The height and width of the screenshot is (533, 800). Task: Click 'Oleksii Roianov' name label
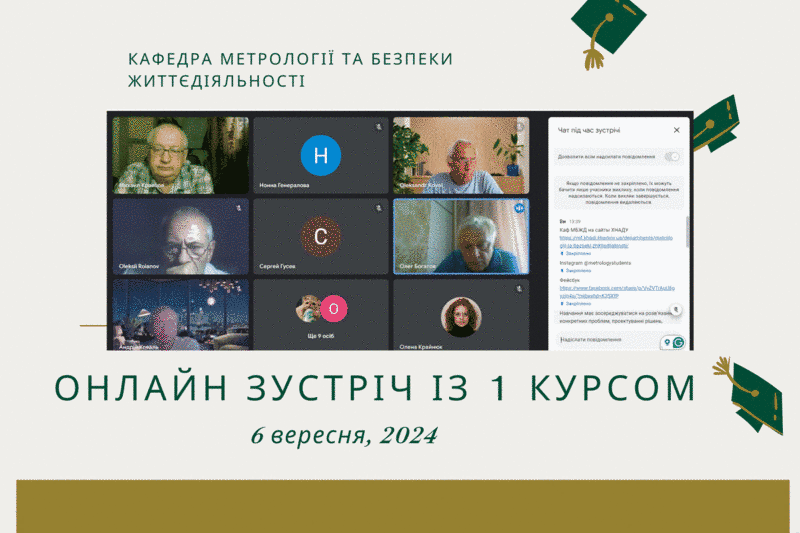(x=139, y=266)
